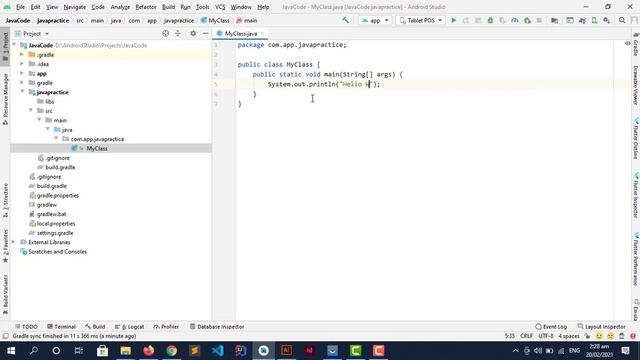Expand the app module folder

(x=22, y=73)
